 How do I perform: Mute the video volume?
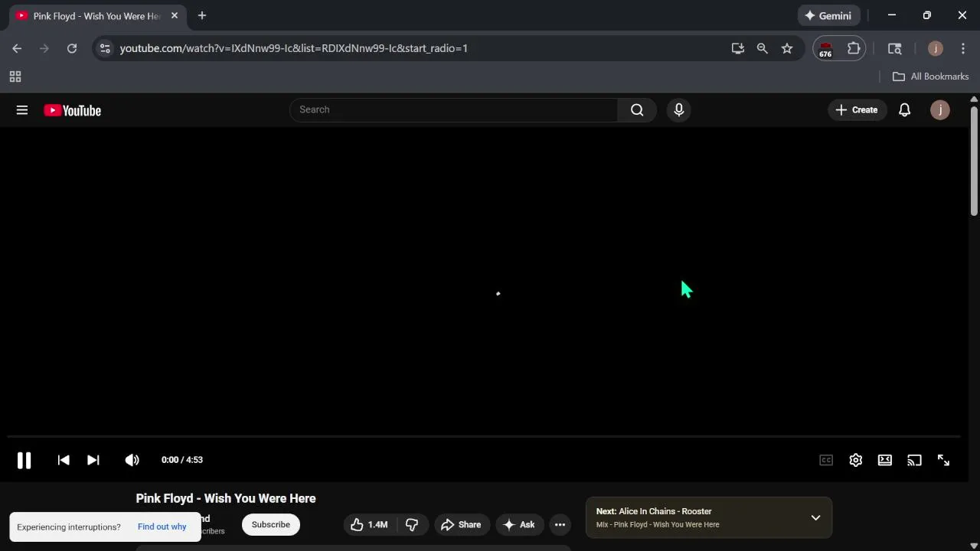tap(132, 460)
